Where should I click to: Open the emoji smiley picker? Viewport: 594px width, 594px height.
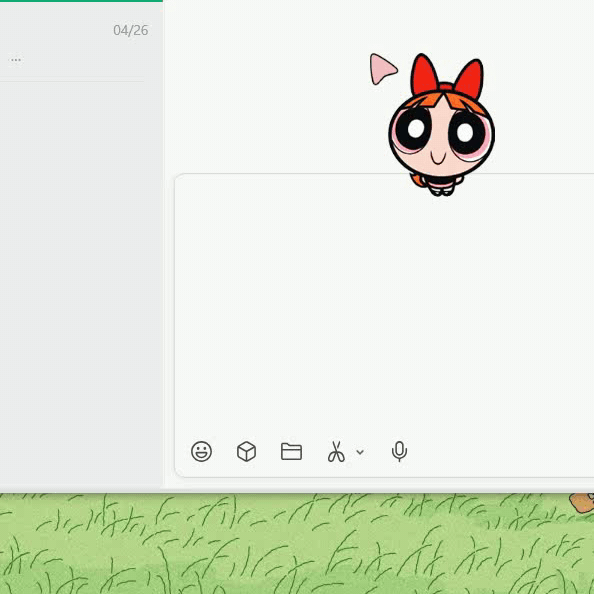[201, 451]
